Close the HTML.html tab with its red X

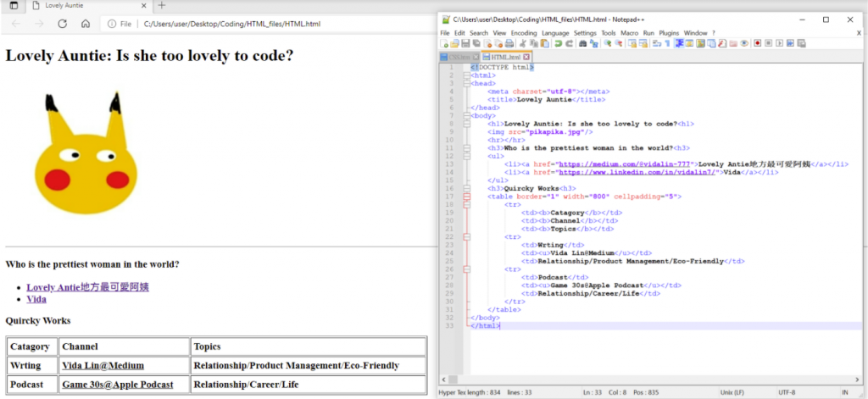click(526, 57)
